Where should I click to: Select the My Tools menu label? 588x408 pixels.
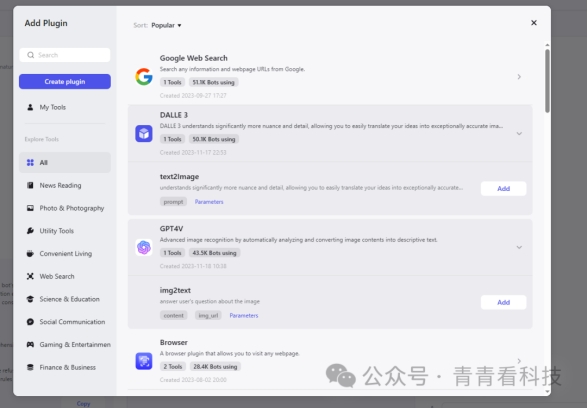pyautogui.click(x=52, y=107)
